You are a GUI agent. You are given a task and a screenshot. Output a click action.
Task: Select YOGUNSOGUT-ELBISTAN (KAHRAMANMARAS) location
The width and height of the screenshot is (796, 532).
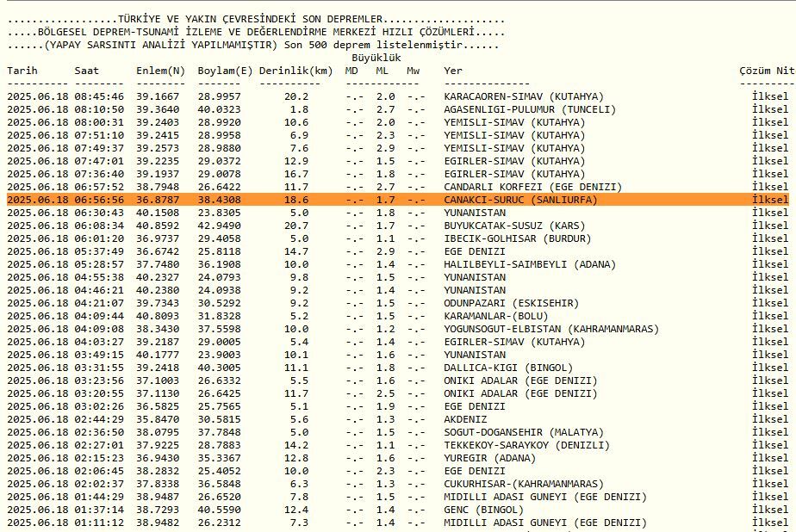(551, 329)
